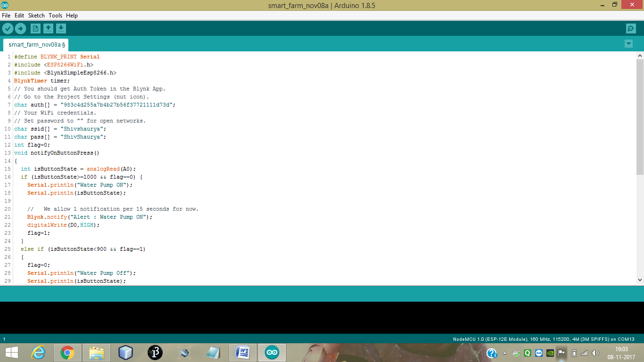Select the smart_farm_nov08a tab
The height and width of the screenshot is (362, 644).
(x=36, y=45)
